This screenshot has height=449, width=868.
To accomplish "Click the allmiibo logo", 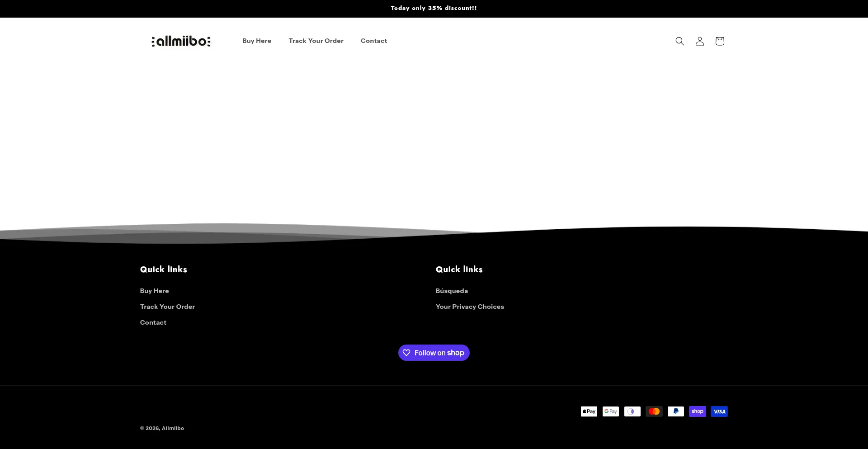I will [181, 41].
